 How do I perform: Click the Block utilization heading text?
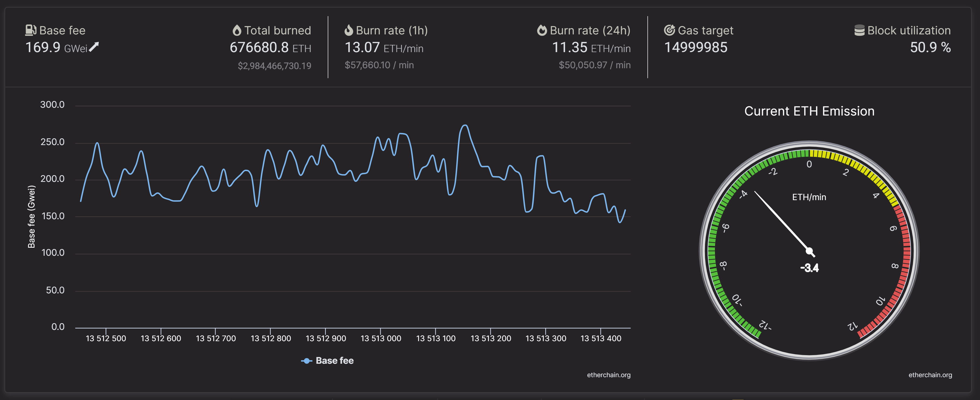coord(909,30)
